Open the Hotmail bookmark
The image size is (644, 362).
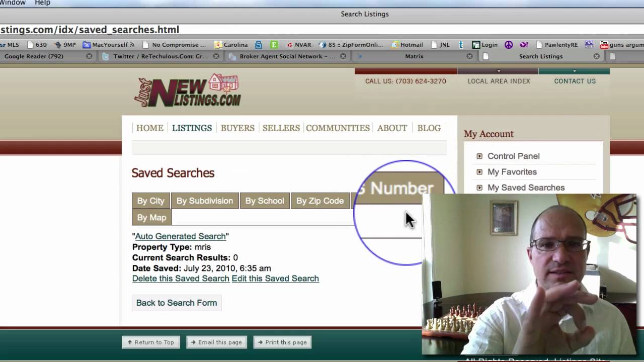tap(407, 45)
